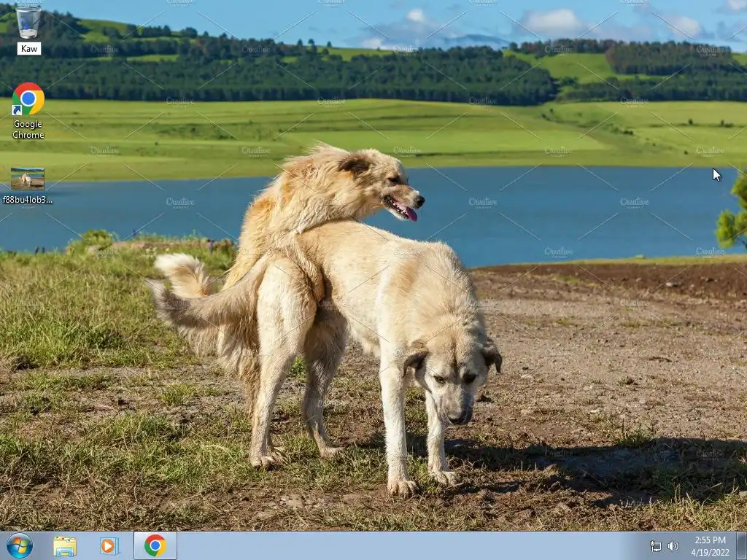This screenshot has width=747, height=560.
Task: Open the clock showing 2:55 PM
Action: click(x=710, y=540)
